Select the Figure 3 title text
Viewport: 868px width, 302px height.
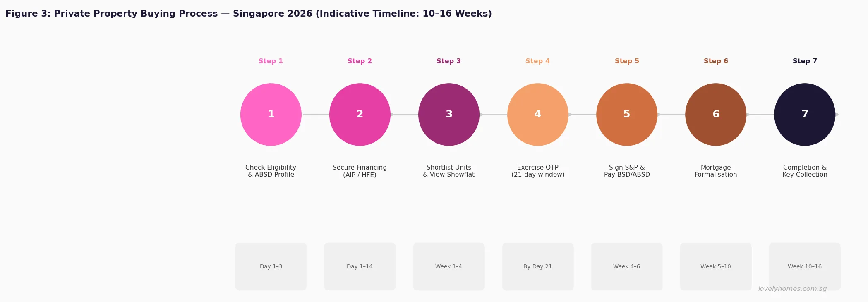coord(249,14)
